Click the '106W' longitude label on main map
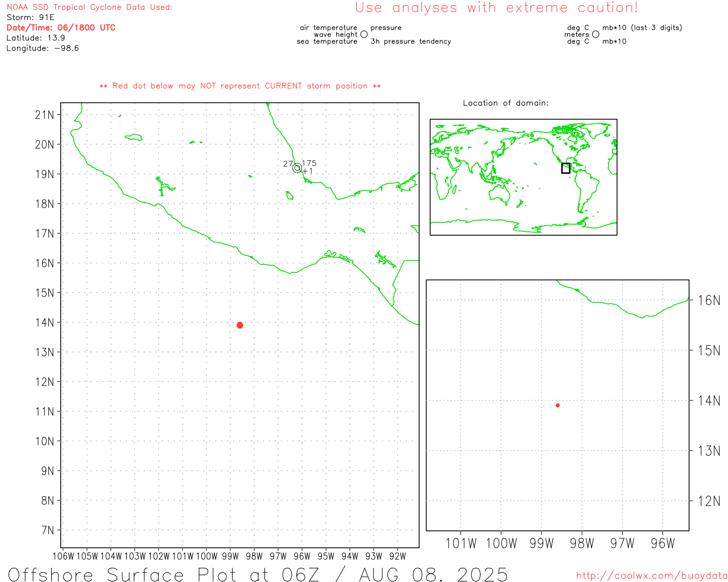728x582 pixels. click(x=63, y=556)
